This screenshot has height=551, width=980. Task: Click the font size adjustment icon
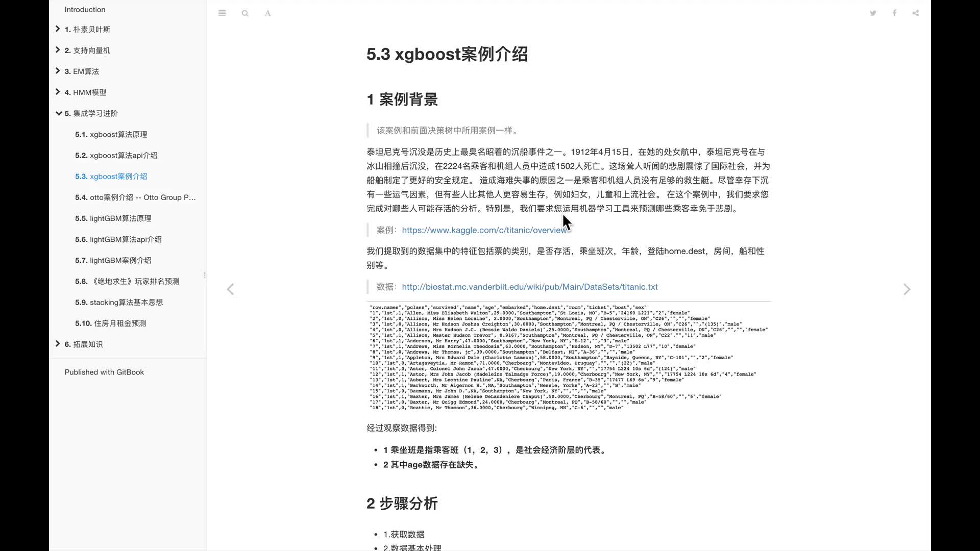pyautogui.click(x=267, y=13)
